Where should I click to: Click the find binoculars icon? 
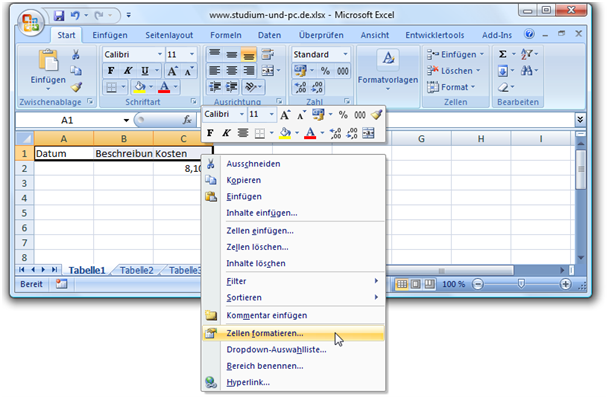pos(527,71)
